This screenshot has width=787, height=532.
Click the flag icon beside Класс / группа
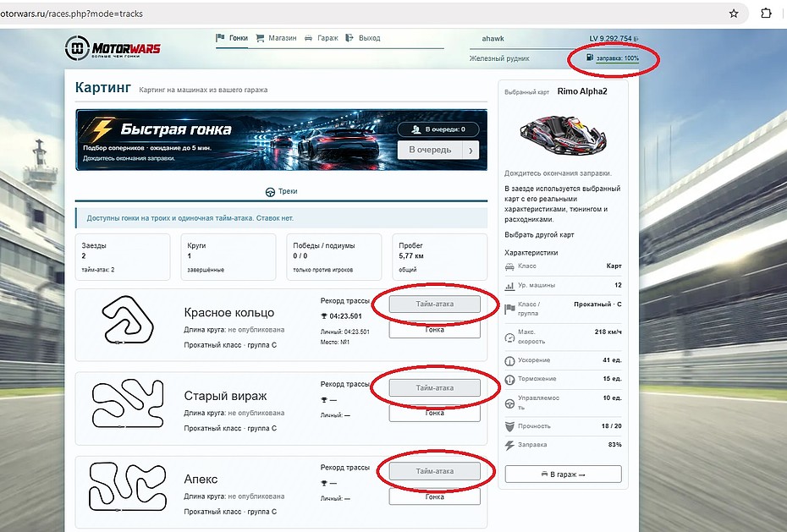click(x=509, y=309)
